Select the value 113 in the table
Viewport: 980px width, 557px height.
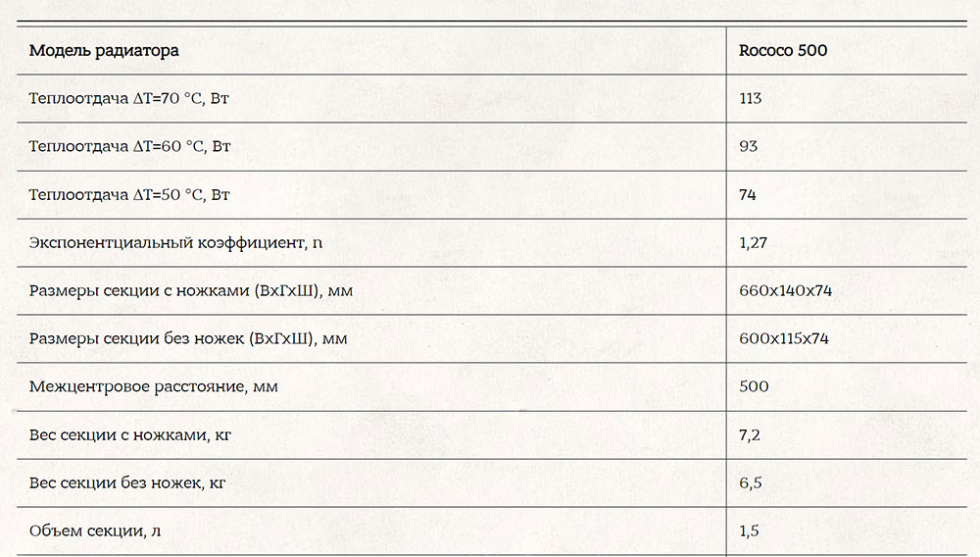click(x=750, y=98)
